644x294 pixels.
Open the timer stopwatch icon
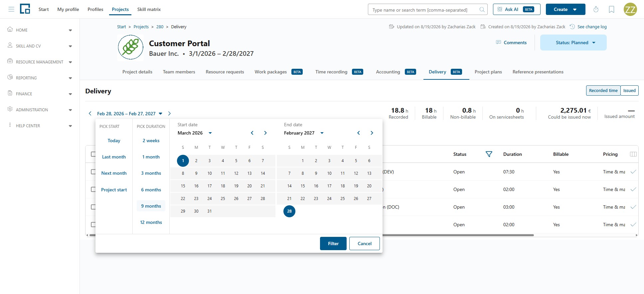(596, 9)
